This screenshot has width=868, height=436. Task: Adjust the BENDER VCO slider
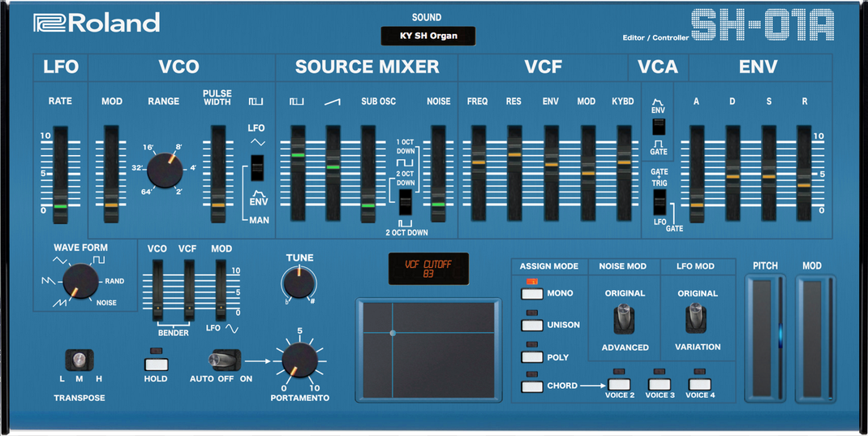pyautogui.click(x=157, y=308)
